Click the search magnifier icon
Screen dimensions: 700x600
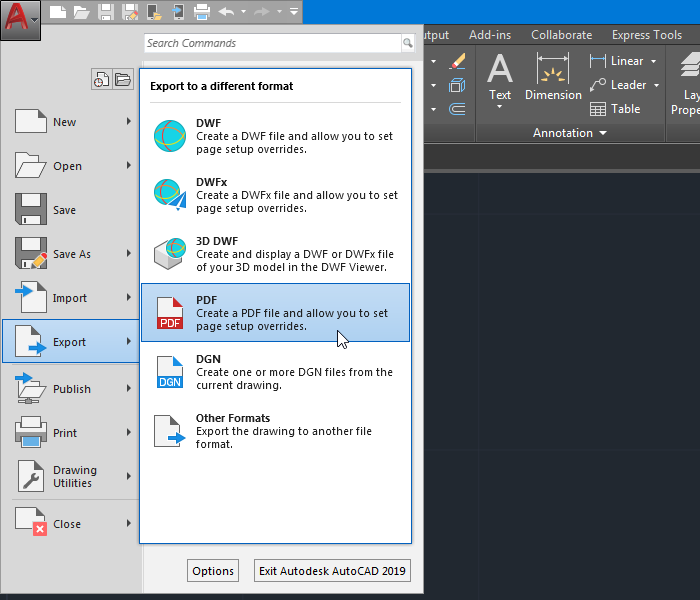[x=407, y=44]
